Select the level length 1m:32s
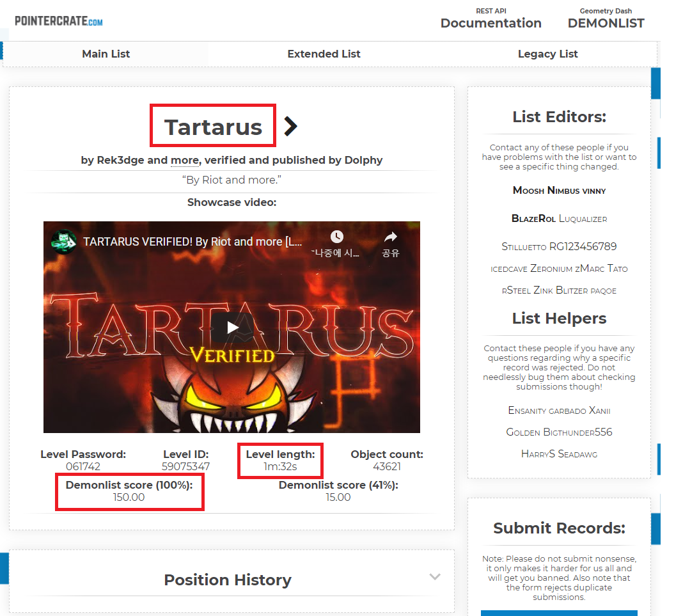The image size is (683, 616). pyautogui.click(x=280, y=466)
